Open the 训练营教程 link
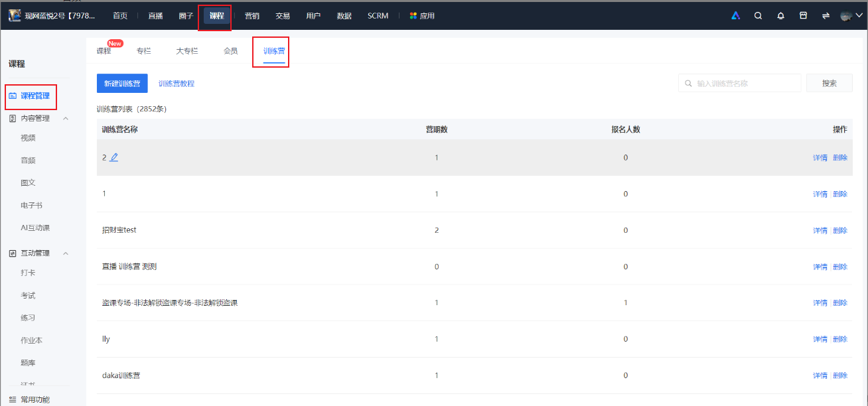The height and width of the screenshot is (406, 868). click(x=177, y=84)
